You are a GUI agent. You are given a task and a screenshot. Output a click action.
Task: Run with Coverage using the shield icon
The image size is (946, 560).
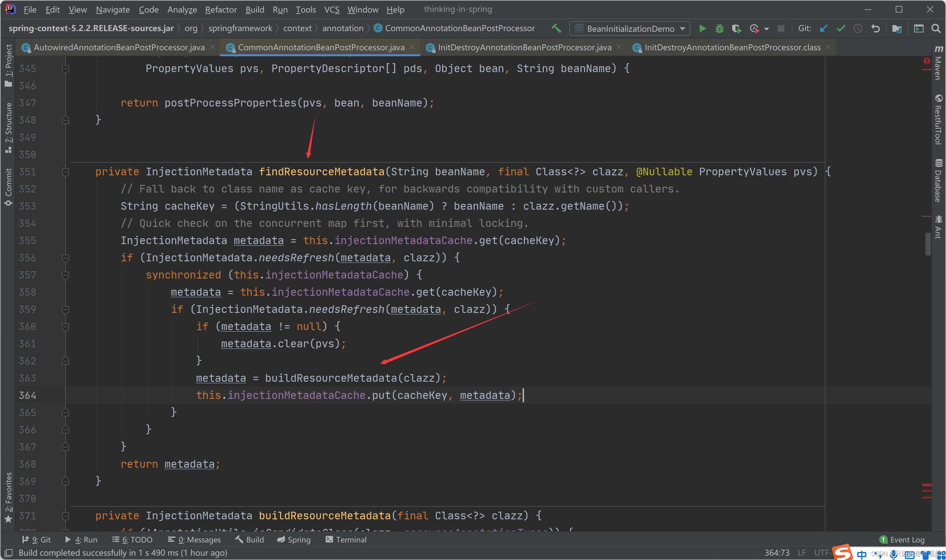(736, 29)
